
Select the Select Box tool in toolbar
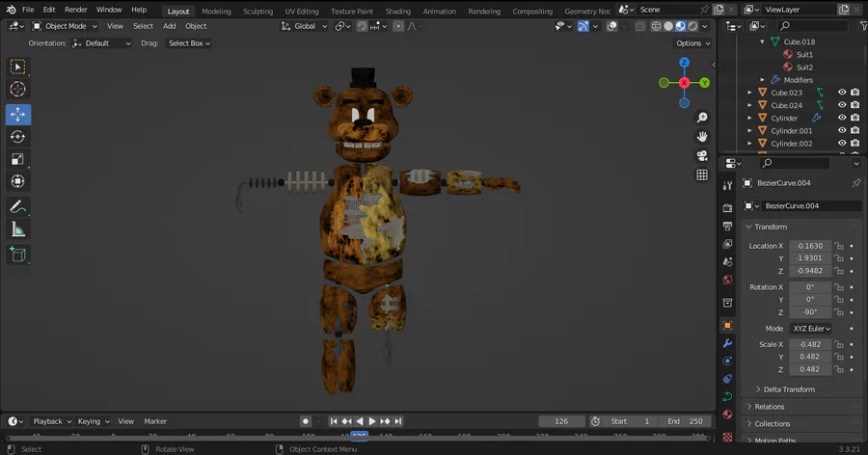click(x=17, y=67)
